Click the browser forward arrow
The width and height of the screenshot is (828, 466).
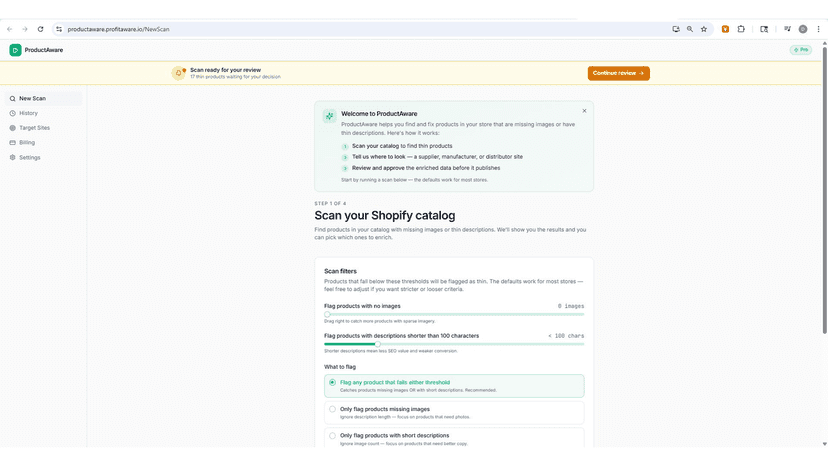point(24,29)
